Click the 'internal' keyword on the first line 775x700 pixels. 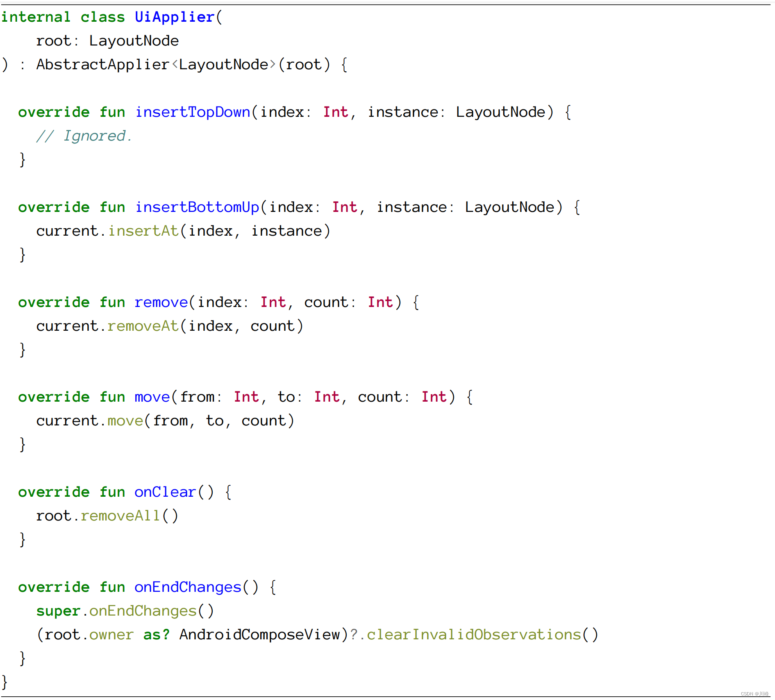tap(36, 17)
